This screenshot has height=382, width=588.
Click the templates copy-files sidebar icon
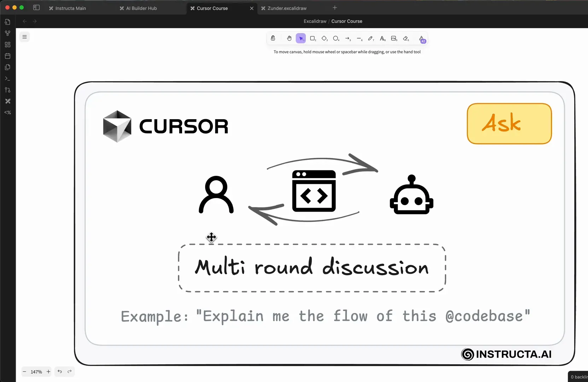coord(7,67)
